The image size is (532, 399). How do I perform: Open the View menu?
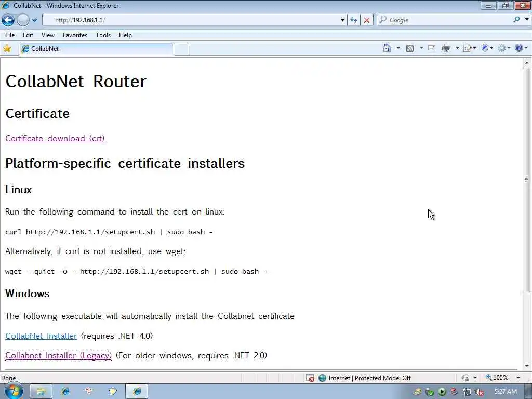(48, 35)
